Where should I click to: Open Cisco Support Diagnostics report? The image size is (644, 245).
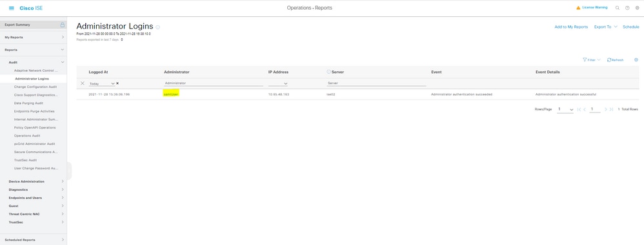point(36,95)
